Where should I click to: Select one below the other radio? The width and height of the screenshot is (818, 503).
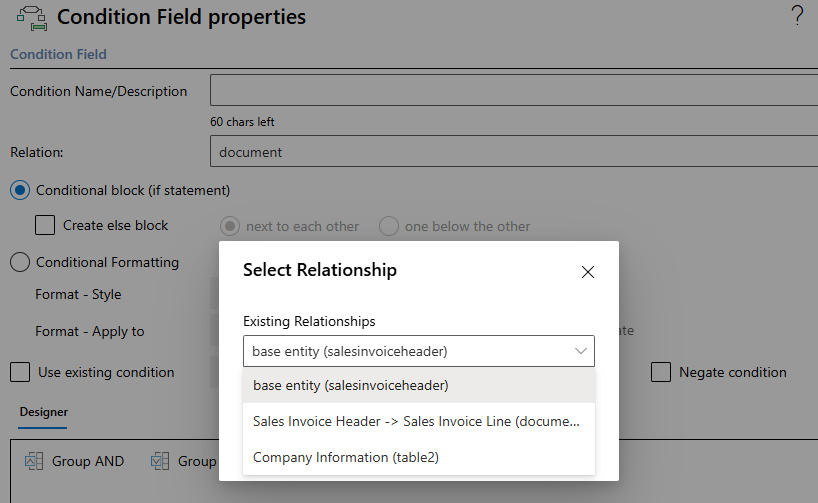pos(389,226)
